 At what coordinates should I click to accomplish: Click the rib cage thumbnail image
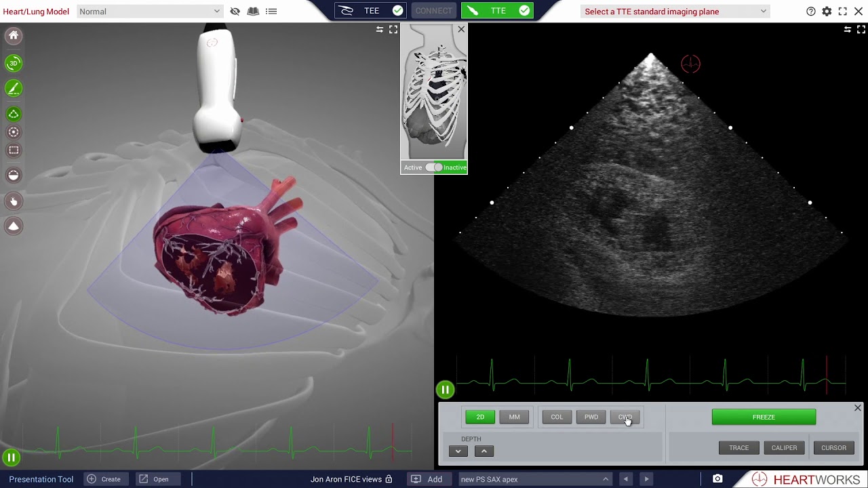pyautogui.click(x=434, y=93)
